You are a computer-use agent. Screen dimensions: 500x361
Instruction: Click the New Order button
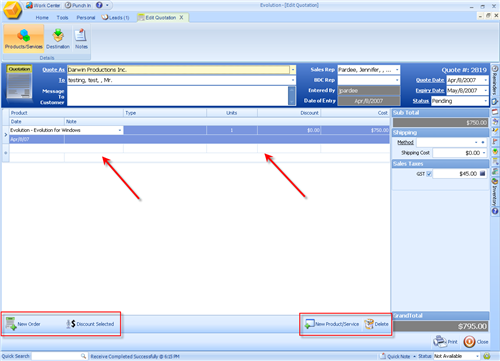(x=23, y=324)
